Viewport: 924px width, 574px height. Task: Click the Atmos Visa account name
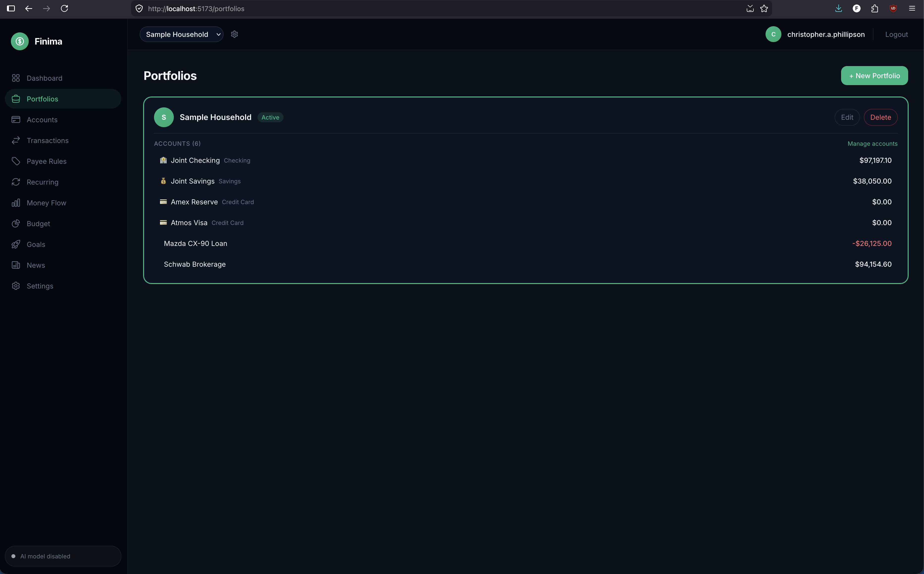point(189,222)
